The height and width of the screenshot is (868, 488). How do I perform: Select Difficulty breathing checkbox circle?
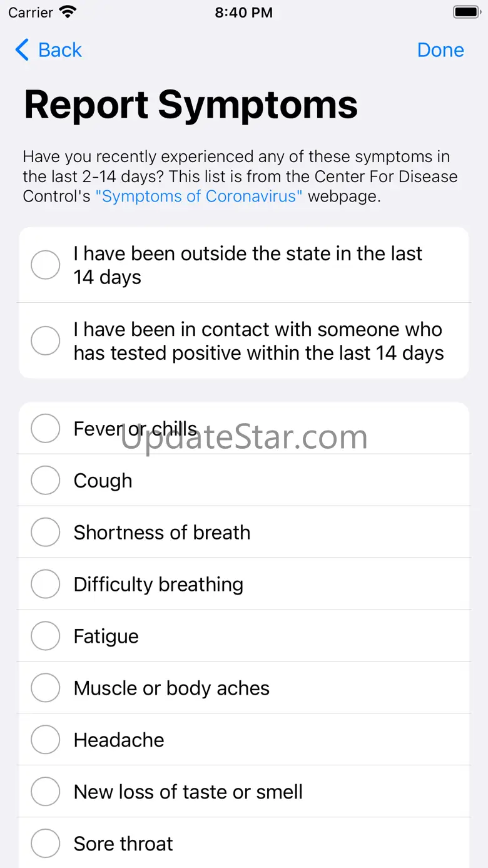(46, 585)
